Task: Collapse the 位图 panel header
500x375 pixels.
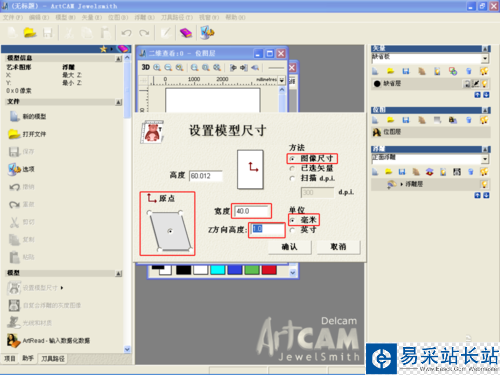Action: (x=486, y=110)
